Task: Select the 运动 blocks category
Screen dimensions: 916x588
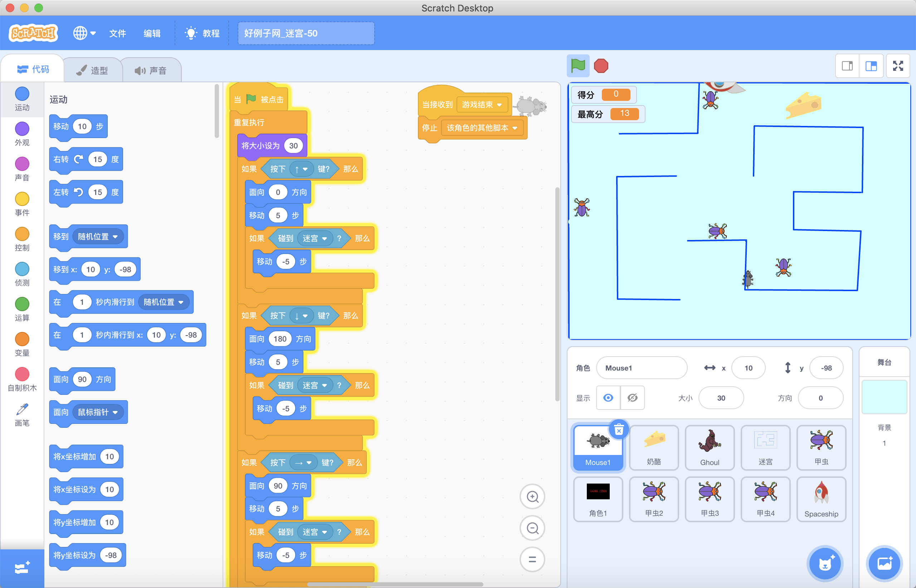Action: coord(22,99)
